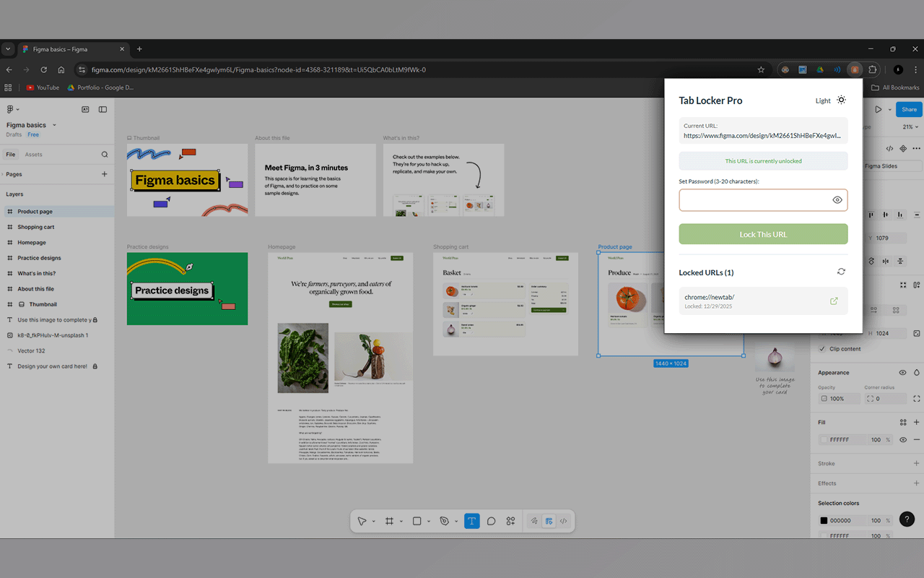Toggle the Clip content checkbox
924x578 pixels.
click(822, 349)
